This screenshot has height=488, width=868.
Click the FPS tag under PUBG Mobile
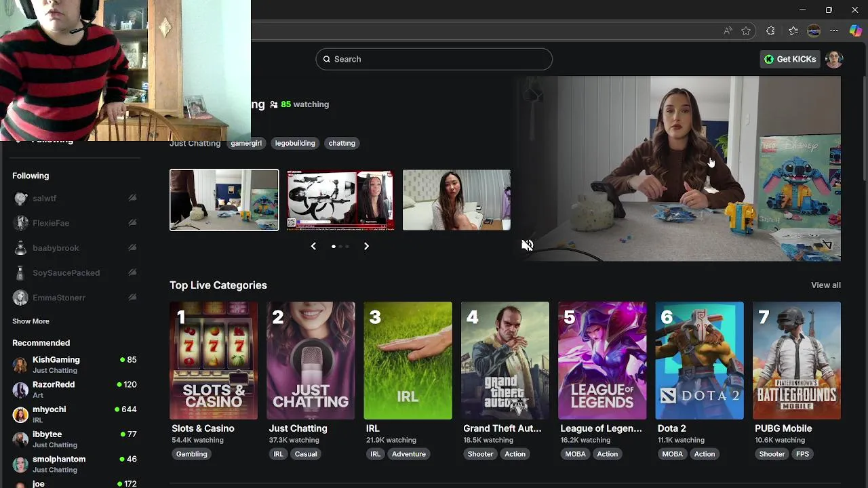803,454
